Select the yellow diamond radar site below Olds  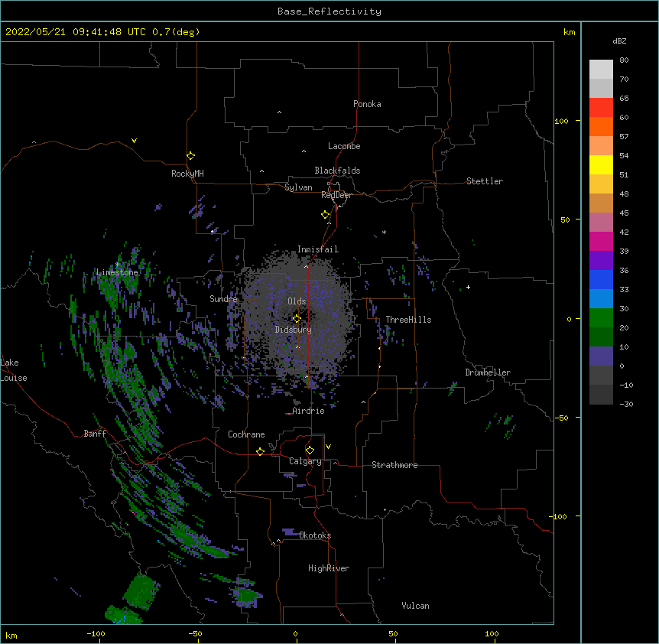297,319
